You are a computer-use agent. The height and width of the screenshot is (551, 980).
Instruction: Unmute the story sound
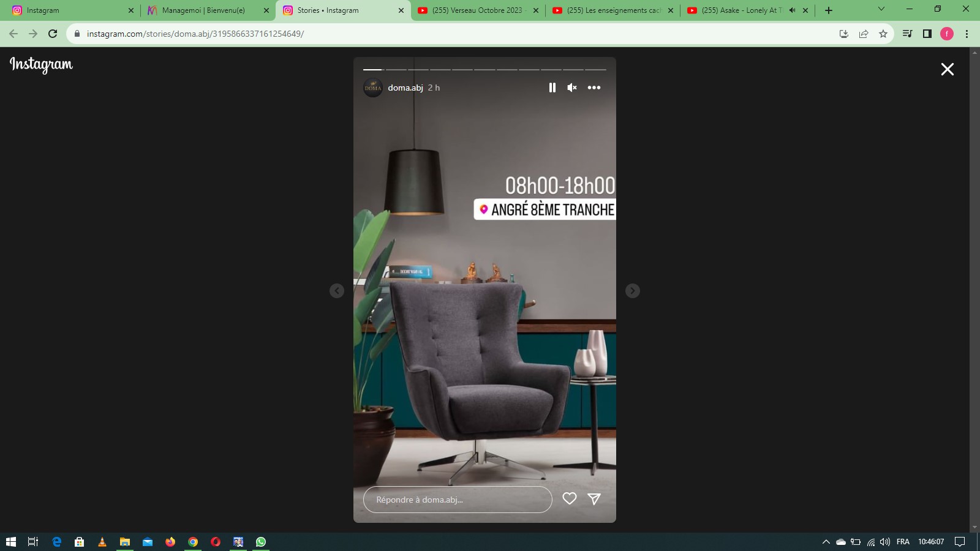point(572,88)
